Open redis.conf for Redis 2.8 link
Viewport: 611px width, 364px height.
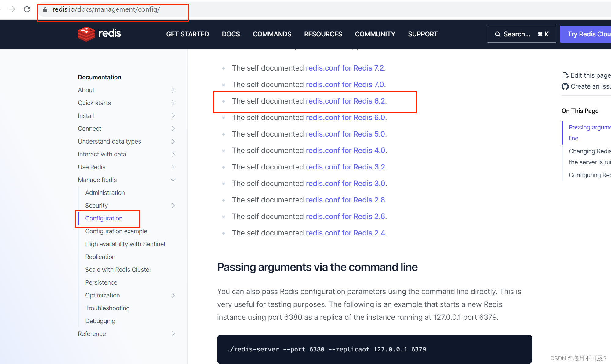pyautogui.click(x=345, y=200)
